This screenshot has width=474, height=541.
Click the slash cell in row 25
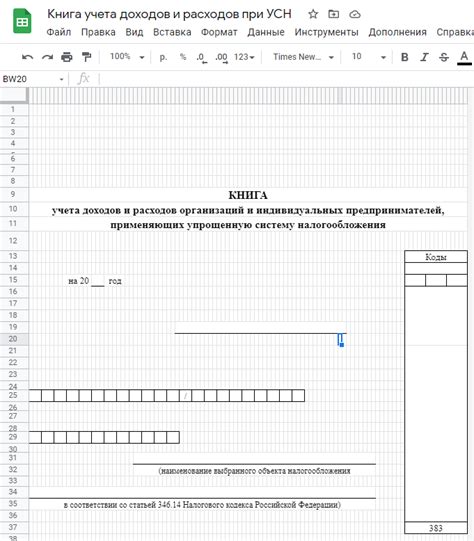(x=186, y=396)
